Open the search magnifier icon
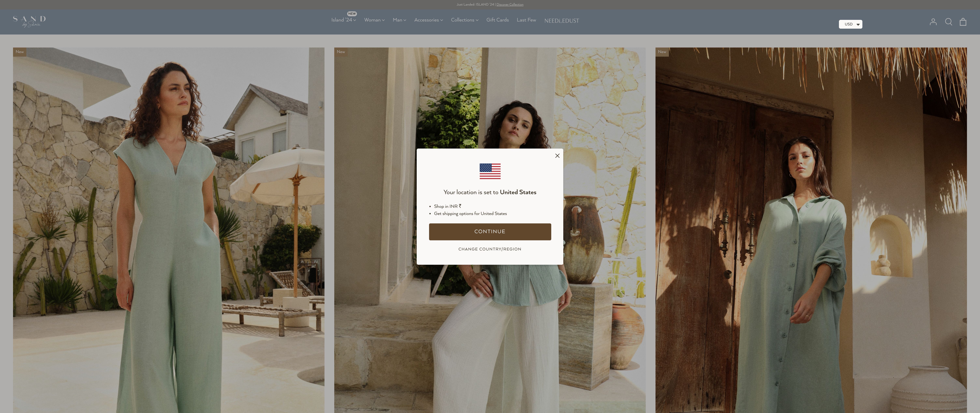 coord(948,22)
